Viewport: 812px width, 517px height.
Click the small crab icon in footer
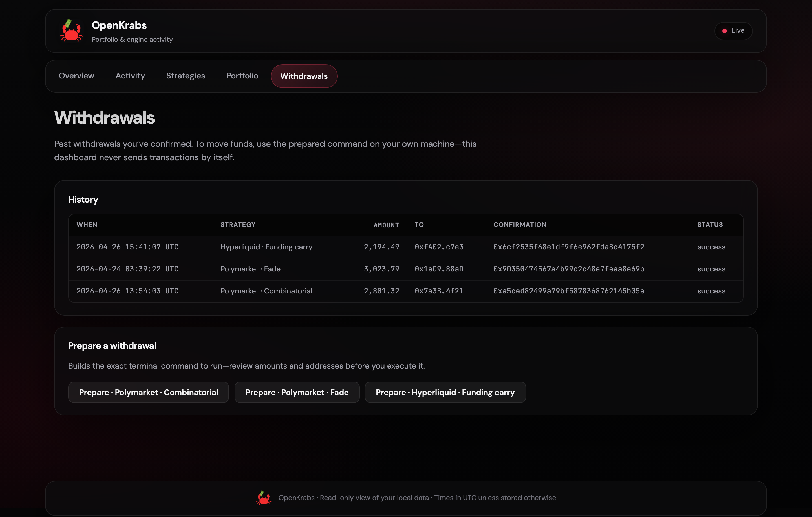coord(263,498)
